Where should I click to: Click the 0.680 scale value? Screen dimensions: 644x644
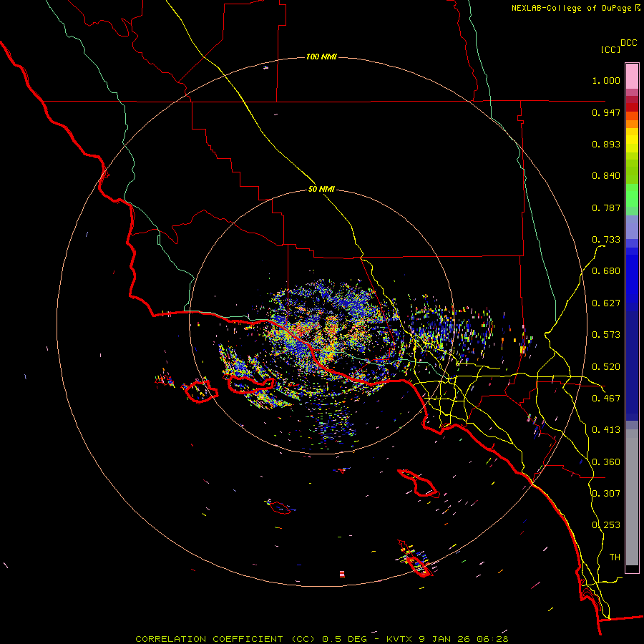point(606,271)
